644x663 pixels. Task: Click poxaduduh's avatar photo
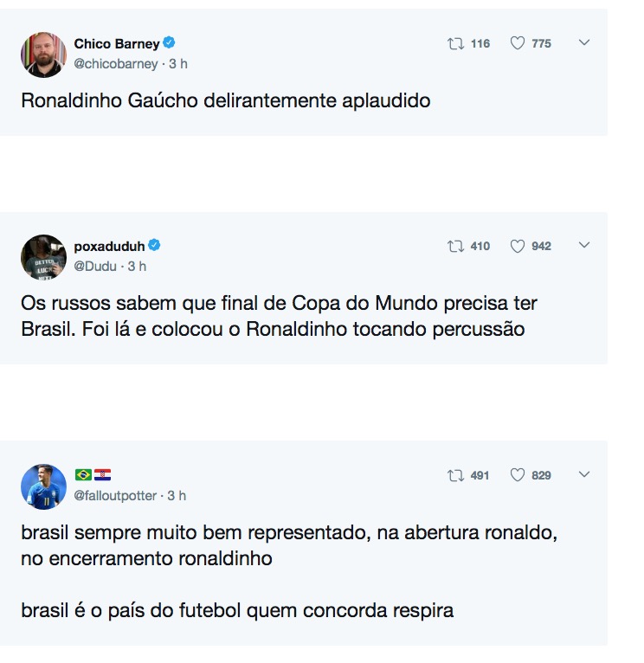point(43,257)
